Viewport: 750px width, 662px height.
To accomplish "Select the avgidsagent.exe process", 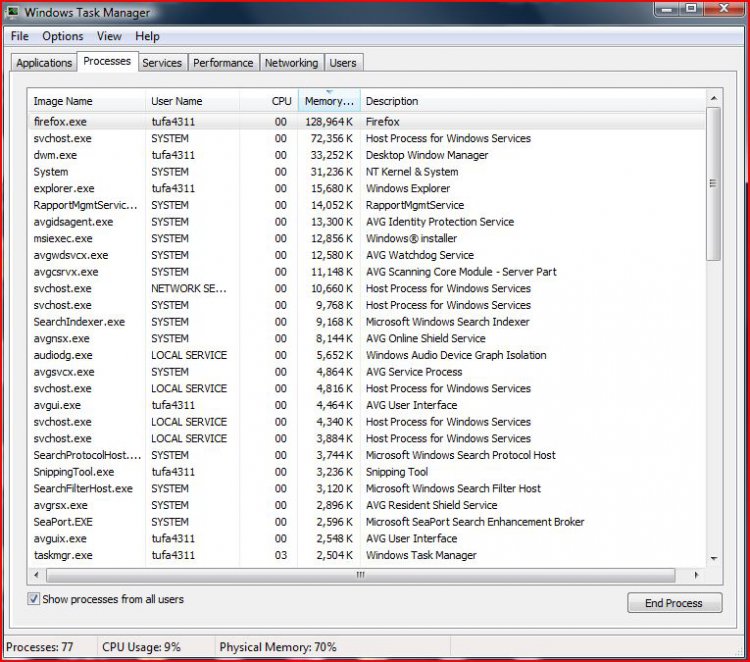I will click(x=366, y=222).
